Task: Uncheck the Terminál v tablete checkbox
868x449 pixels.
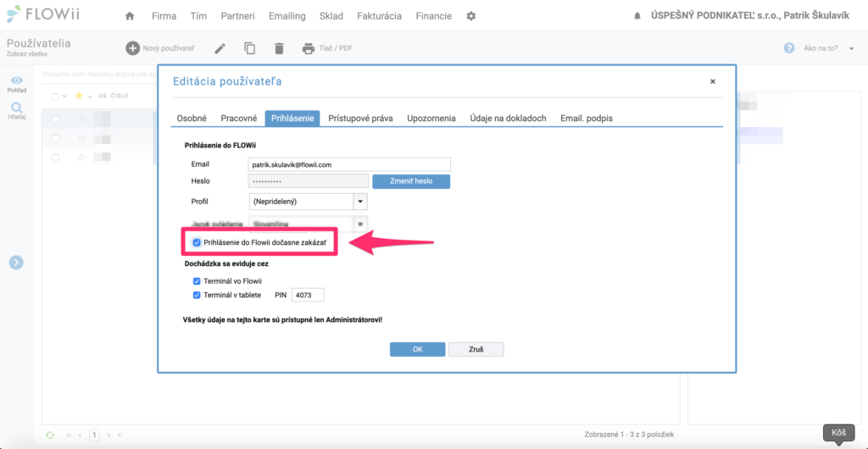Action: pyautogui.click(x=197, y=296)
